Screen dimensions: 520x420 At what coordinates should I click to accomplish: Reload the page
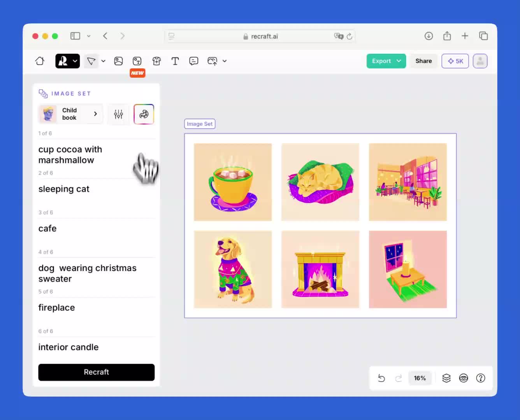click(350, 36)
